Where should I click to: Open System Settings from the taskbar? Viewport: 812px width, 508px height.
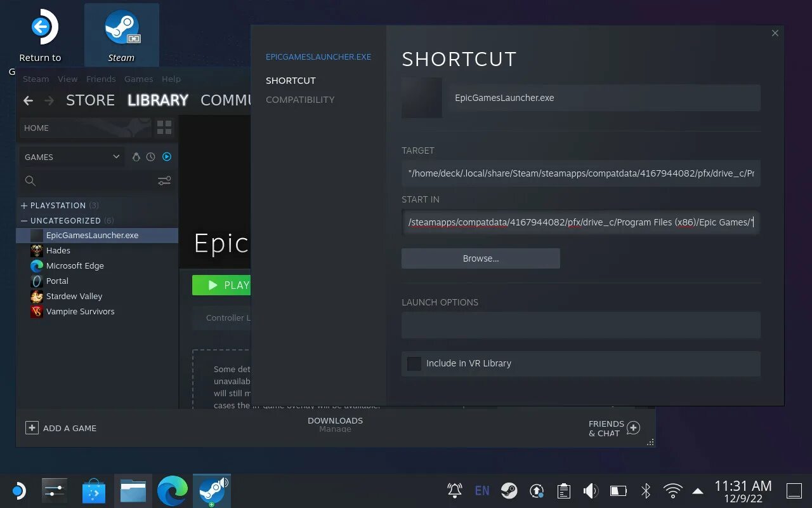click(55, 491)
